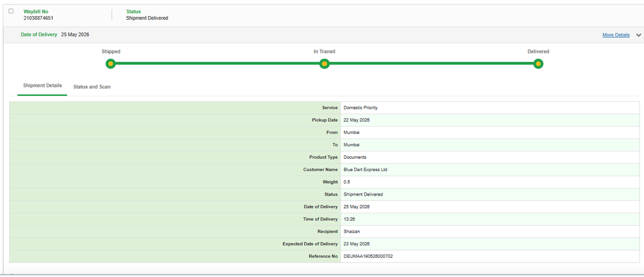This screenshot has height=277, width=644.
Task: Click the Date of Delivery header value 25 May 2026
Action: [x=75, y=35]
